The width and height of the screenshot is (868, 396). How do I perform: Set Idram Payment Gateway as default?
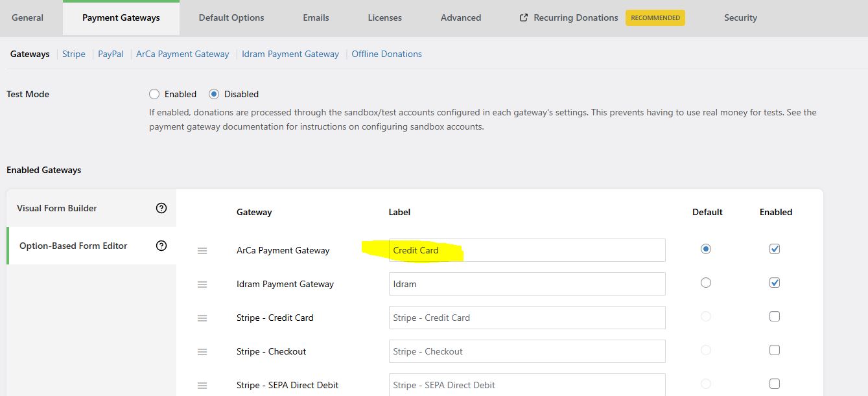point(706,283)
